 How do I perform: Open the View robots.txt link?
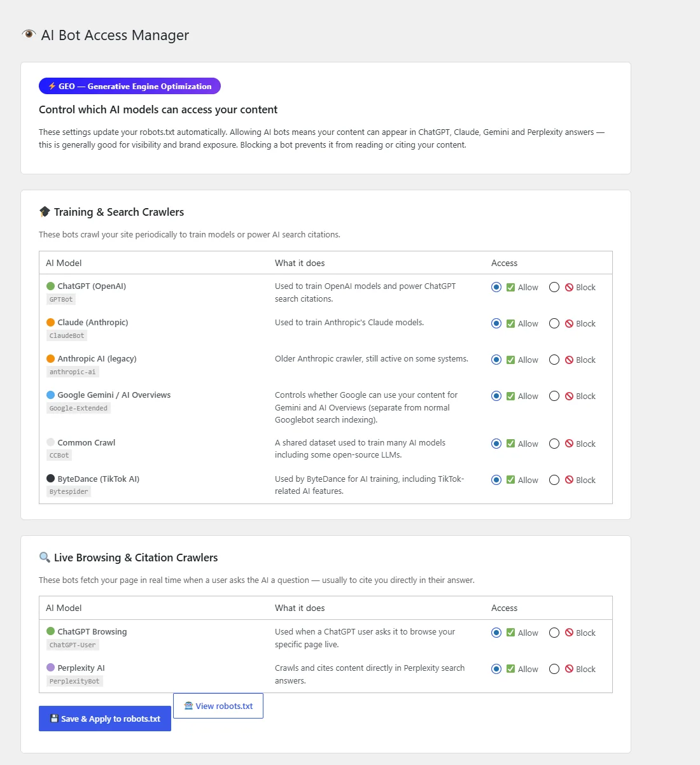coord(218,706)
